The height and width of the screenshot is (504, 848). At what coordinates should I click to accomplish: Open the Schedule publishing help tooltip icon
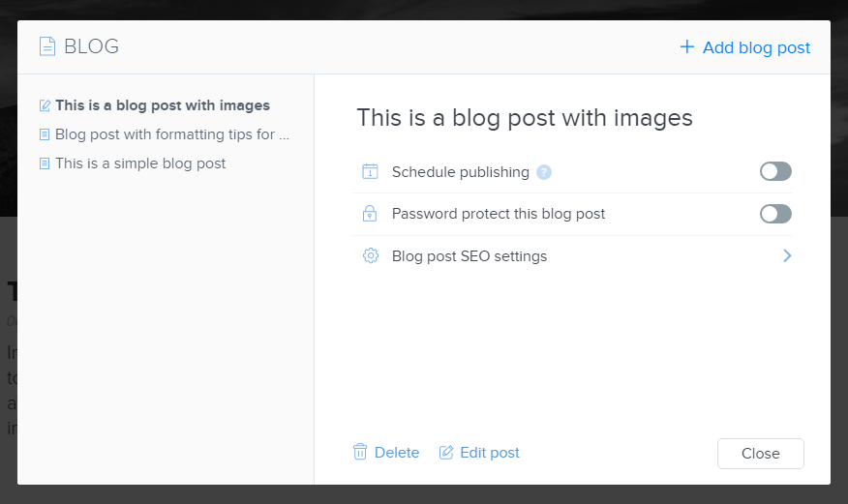(543, 172)
